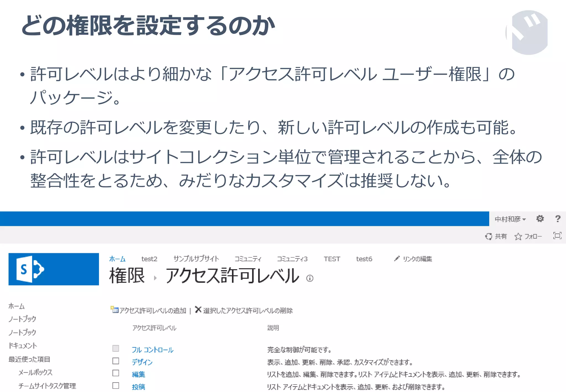
Task: Click the follow (フォロー) star icon
Action: [x=518, y=236]
